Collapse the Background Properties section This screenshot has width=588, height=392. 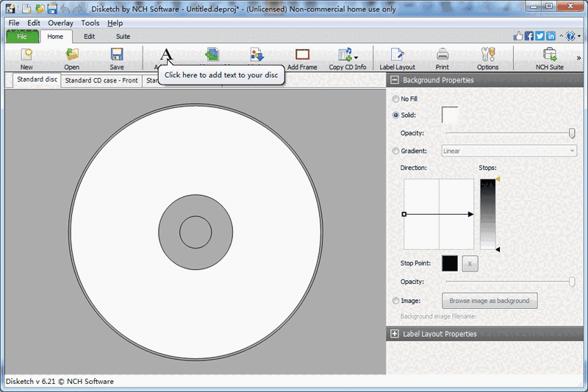coord(395,80)
